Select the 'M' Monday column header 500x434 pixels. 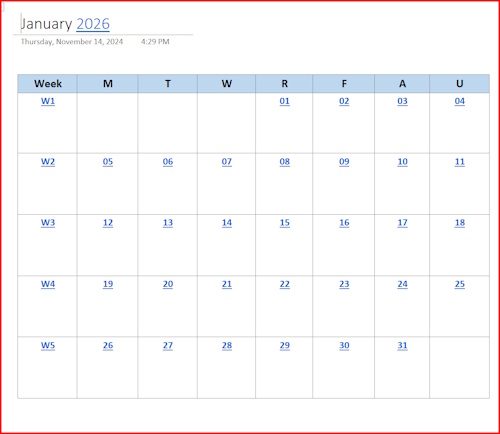click(x=107, y=84)
